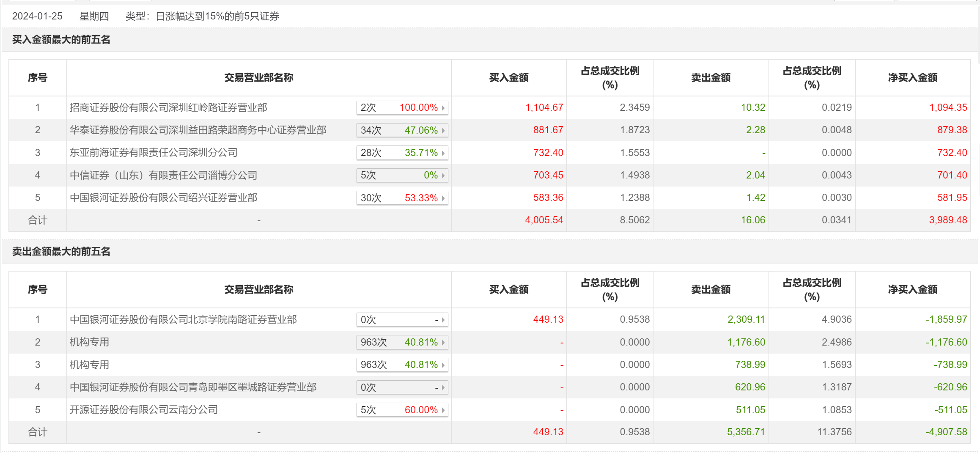The image size is (980, 453).
Task: Open 中信证券（山东）淄博分公司 link
Action: [x=163, y=176]
